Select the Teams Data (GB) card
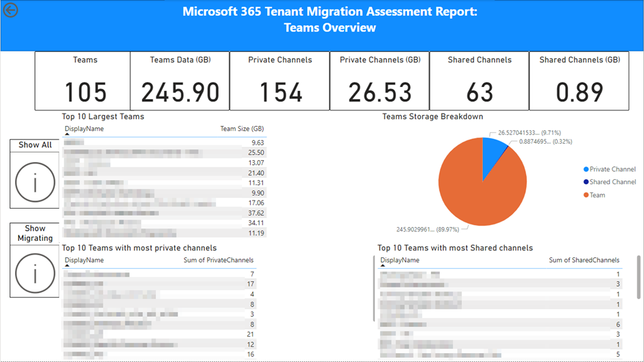 point(180,81)
